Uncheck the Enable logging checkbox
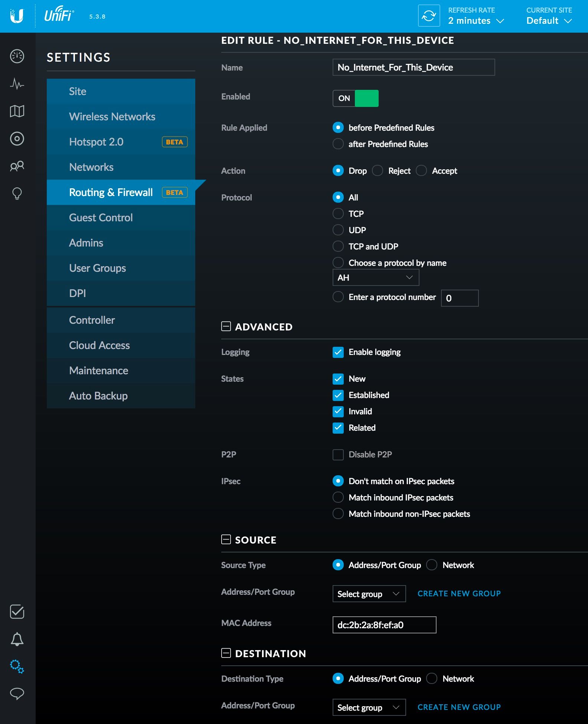The height and width of the screenshot is (724, 588). coord(338,352)
